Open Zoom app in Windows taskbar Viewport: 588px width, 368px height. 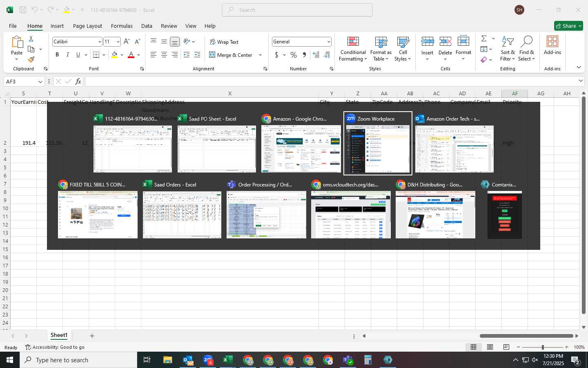coord(208,360)
